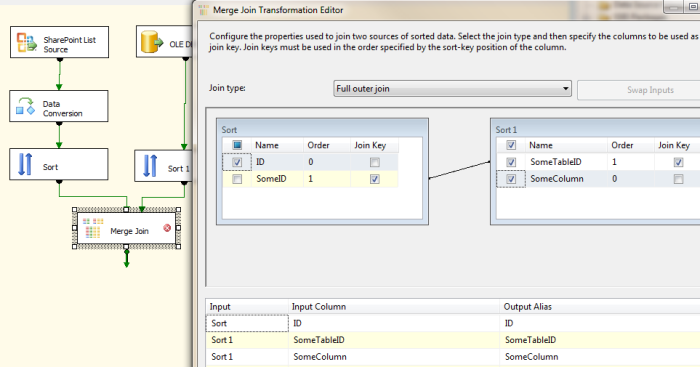Toggle SomeID Join Key checkbox
This screenshot has height=367, width=700.
[375, 179]
